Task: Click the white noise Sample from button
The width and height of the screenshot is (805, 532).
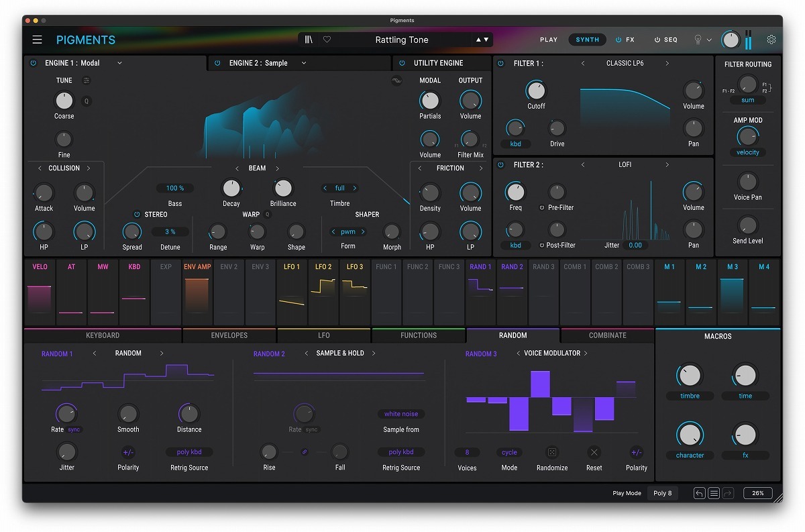Action: pyautogui.click(x=401, y=414)
